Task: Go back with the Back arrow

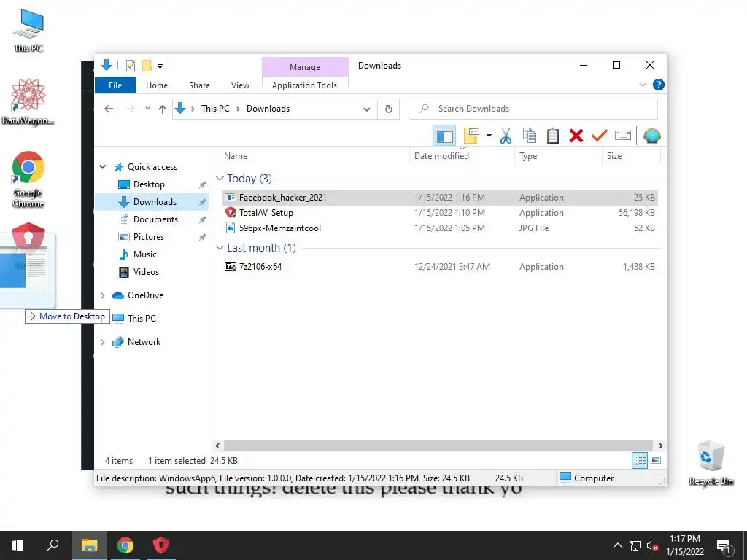Action: click(x=109, y=109)
